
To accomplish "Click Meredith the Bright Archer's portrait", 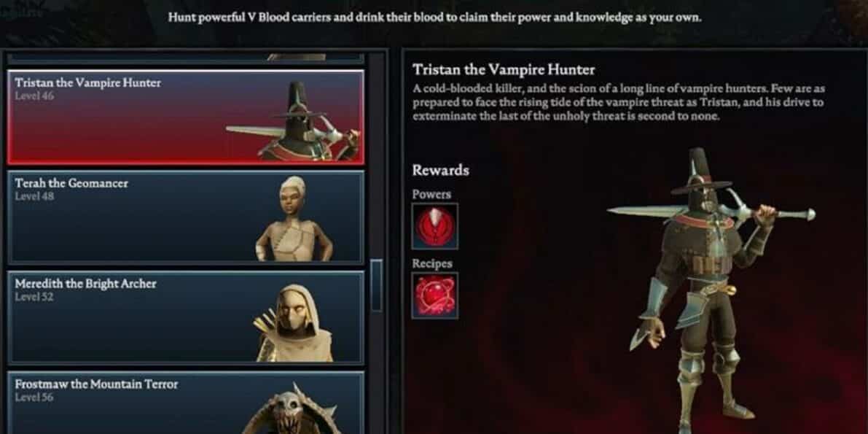I will pos(294,323).
